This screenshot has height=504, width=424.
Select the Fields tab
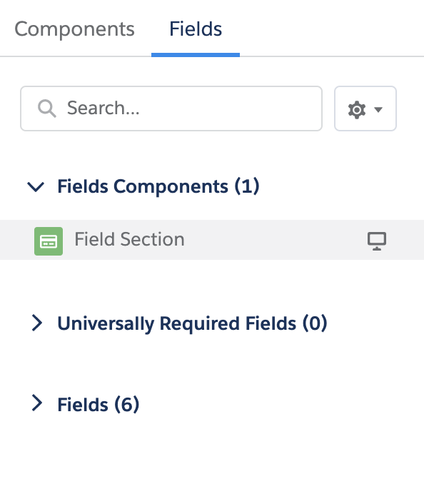(x=196, y=29)
